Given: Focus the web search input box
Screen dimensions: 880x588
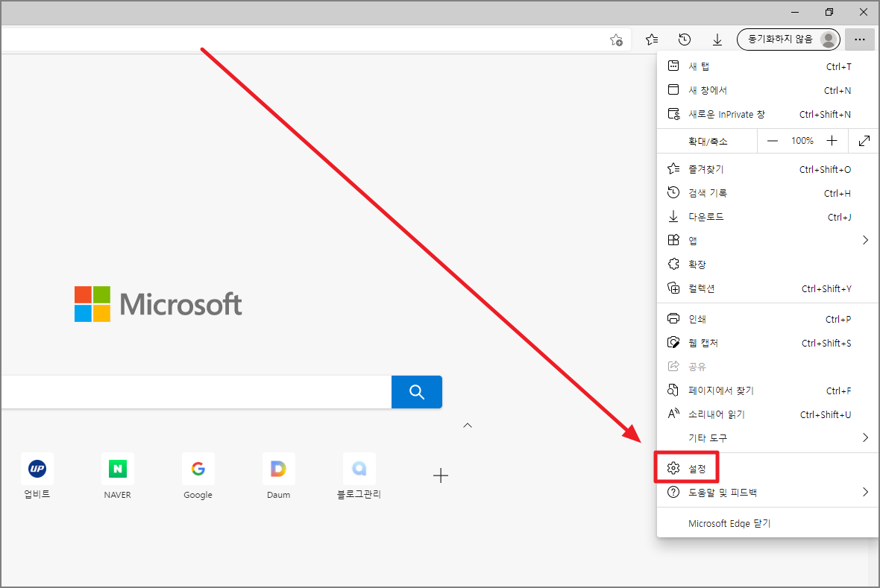Looking at the screenshot, I should tap(196, 391).
